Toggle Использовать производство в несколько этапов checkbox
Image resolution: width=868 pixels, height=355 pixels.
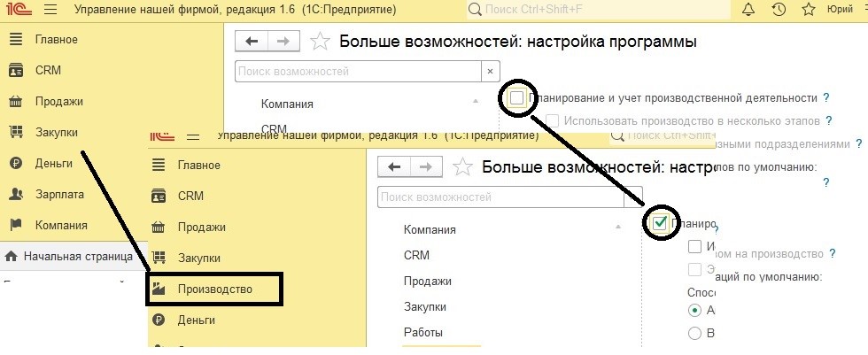point(553,120)
